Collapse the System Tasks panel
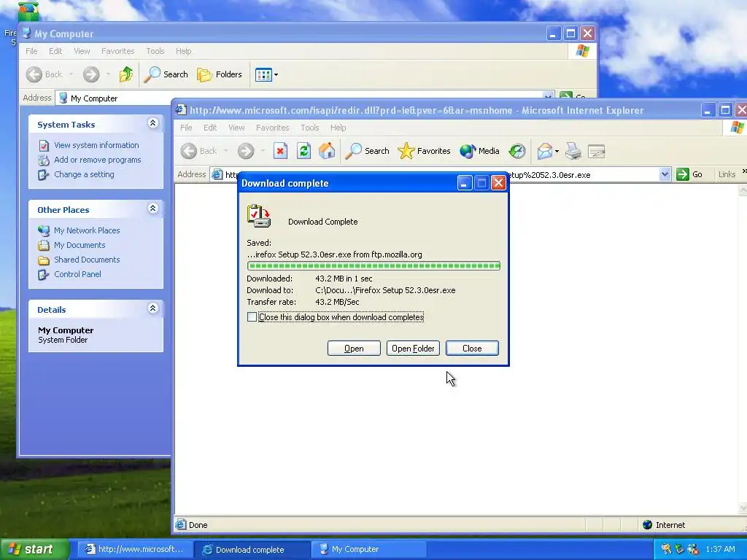Viewport: 747px width, 560px height. pos(153,122)
